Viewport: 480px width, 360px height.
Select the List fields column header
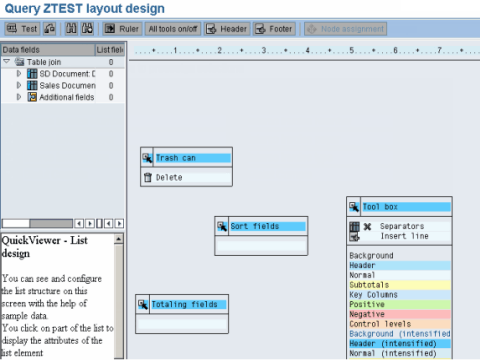pyautogui.click(x=110, y=50)
